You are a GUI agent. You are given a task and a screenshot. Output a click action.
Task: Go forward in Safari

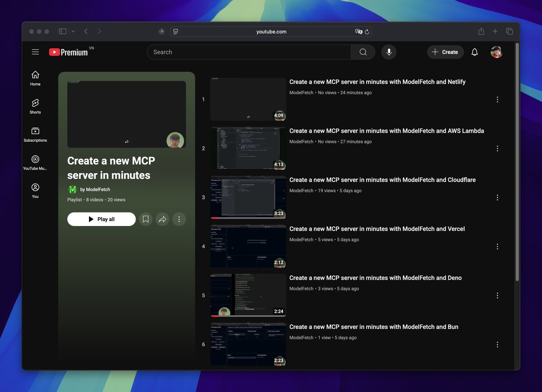[x=99, y=32]
